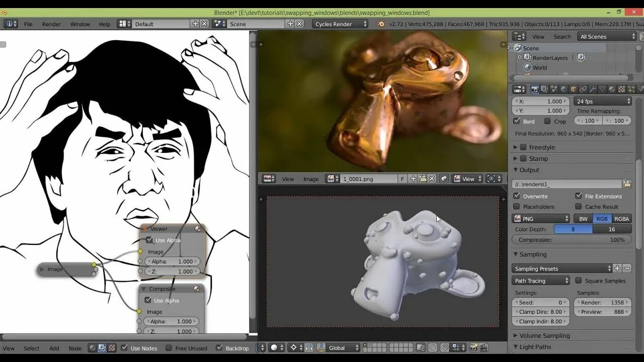Select the World properties globe icon

(x=563, y=89)
